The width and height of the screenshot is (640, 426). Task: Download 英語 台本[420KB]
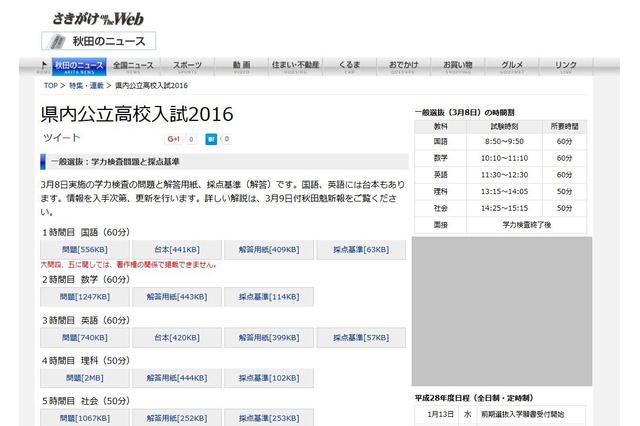coord(177,338)
